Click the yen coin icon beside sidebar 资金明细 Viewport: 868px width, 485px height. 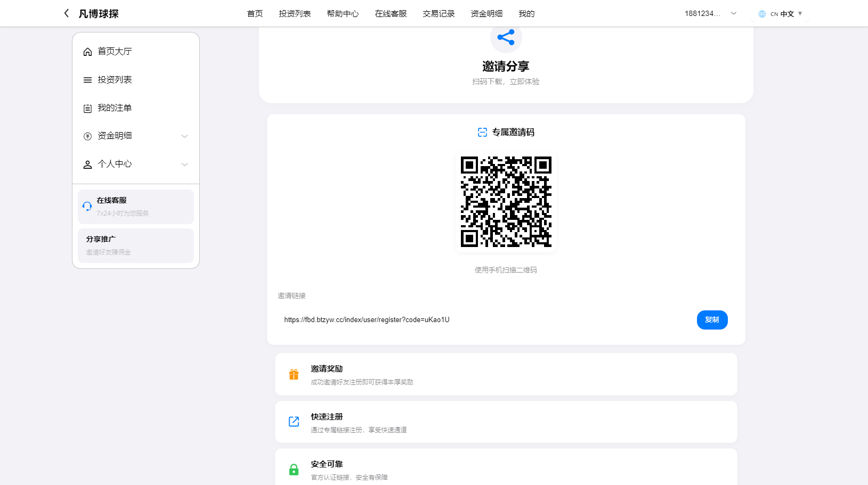pos(87,136)
